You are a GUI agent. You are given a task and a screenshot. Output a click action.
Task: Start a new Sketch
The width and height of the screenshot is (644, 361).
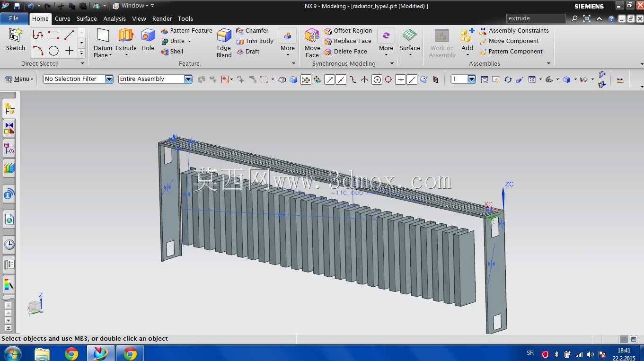tap(16, 40)
